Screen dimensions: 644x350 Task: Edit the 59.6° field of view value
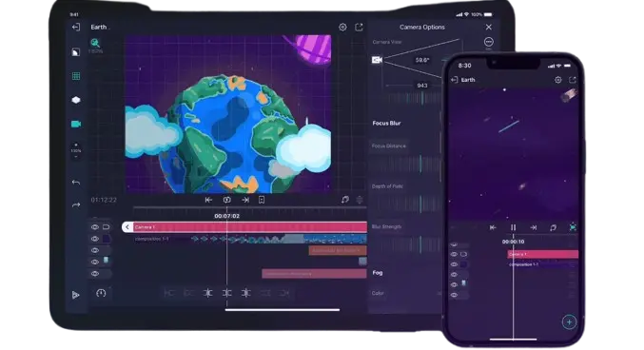[x=422, y=60]
